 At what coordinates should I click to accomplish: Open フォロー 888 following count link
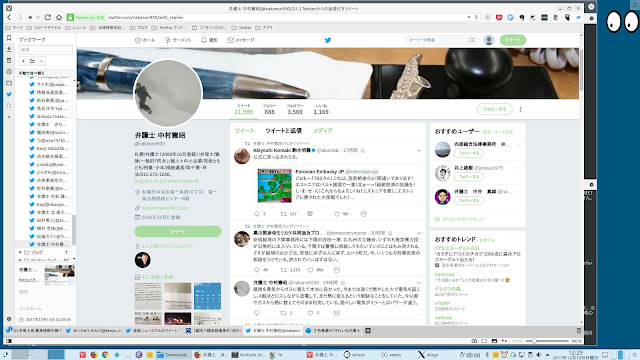pyautogui.click(x=269, y=109)
